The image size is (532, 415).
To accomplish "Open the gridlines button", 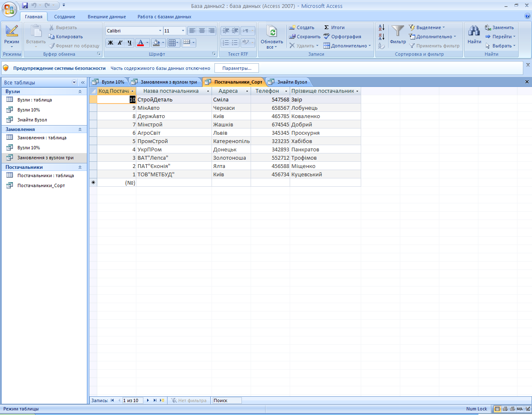I will (174, 42).
